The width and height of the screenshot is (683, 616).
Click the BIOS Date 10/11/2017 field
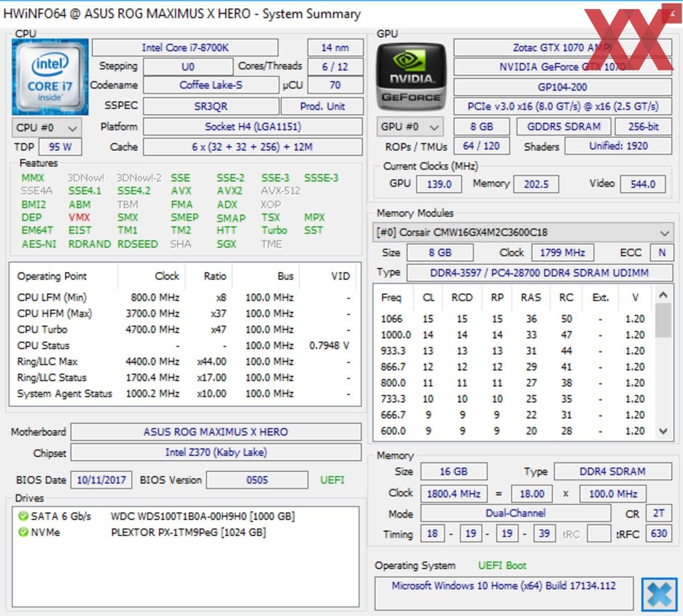pyautogui.click(x=101, y=480)
